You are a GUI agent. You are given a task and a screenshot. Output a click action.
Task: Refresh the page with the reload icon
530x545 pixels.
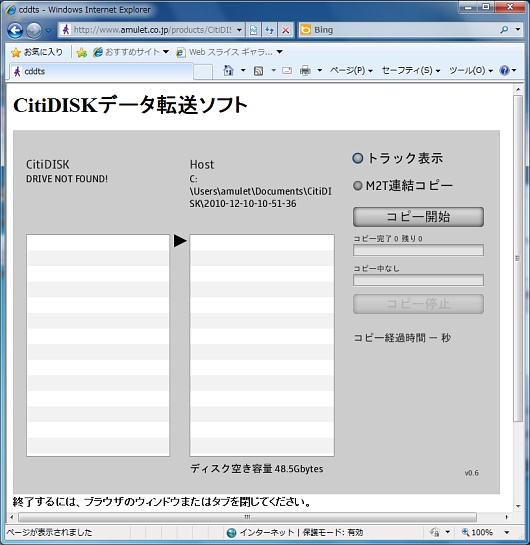click(270, 30)
